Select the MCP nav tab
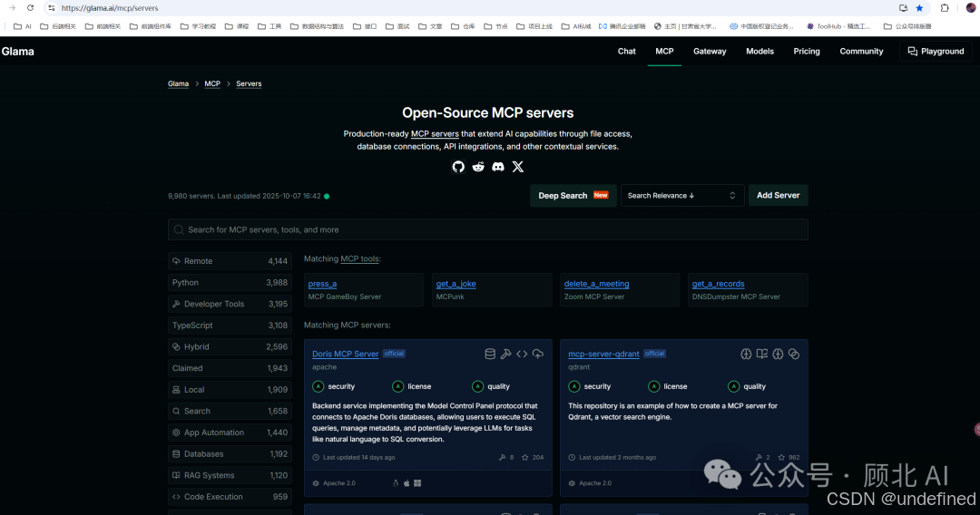This screenshot has height=515, width=980. click(664, 51)
